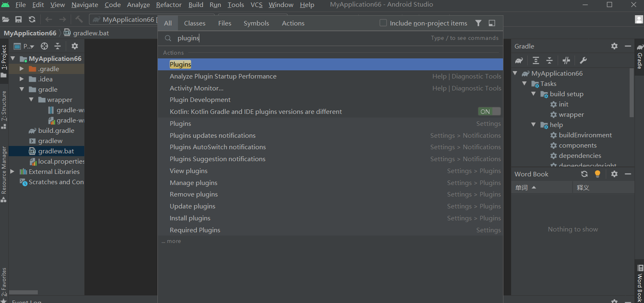Select the highlighted Plugins action
Image resolution: width=644 pixels, height=303 pixels.
pyautogui.click(x=330, y=65)
